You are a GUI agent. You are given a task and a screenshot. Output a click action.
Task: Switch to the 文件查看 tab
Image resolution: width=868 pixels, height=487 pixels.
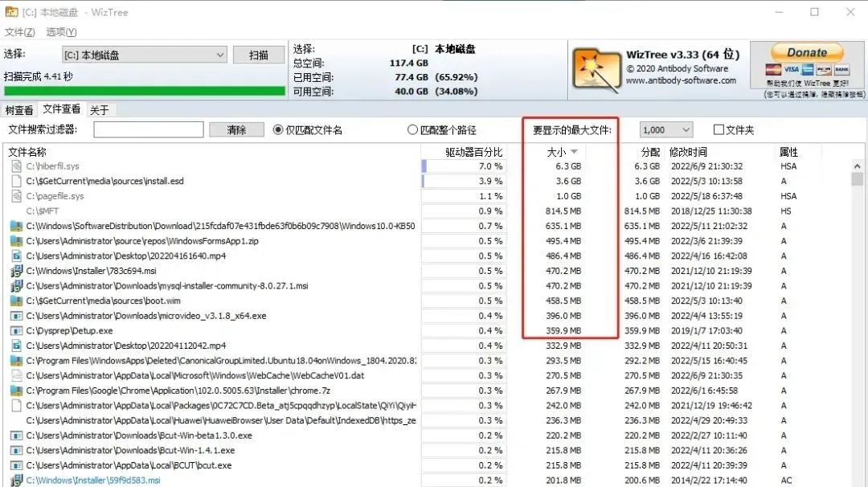61,109
